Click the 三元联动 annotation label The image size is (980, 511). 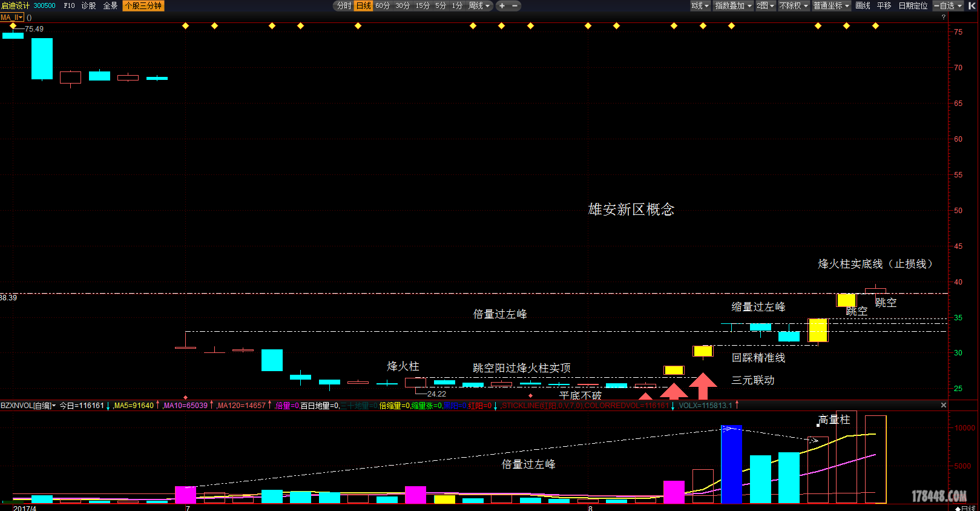753,380
